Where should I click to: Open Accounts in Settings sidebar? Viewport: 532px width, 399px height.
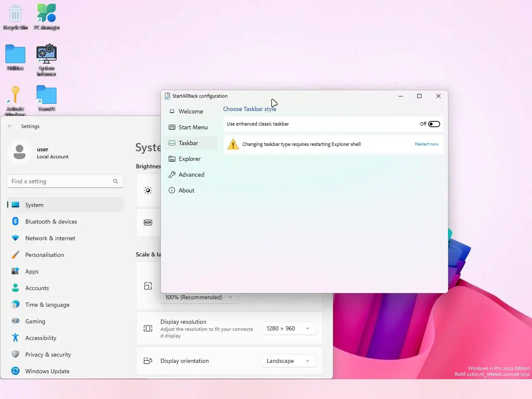(x=65, y=288)
